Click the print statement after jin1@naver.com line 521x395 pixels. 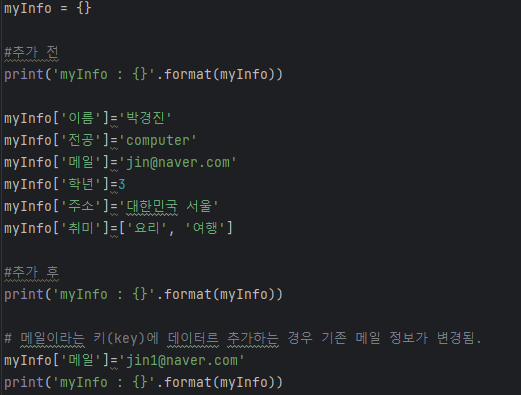pyautogui.click(x=143, y=382)
